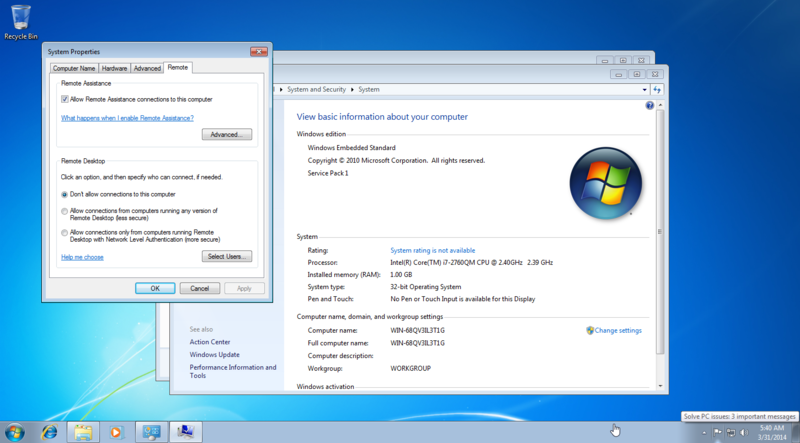This screenshot has height=443, width=800.
Task: Launch Internet Explorer from the taskbar
Action: (x=49, y=432)
